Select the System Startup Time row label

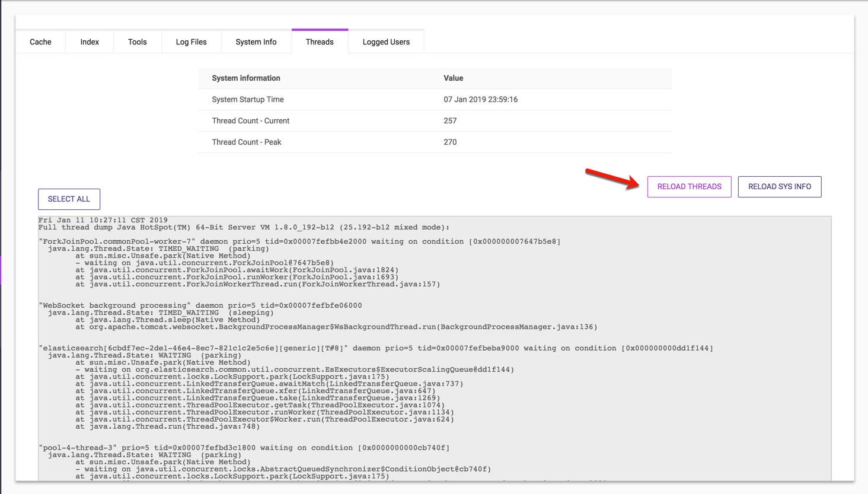[248, 100]
